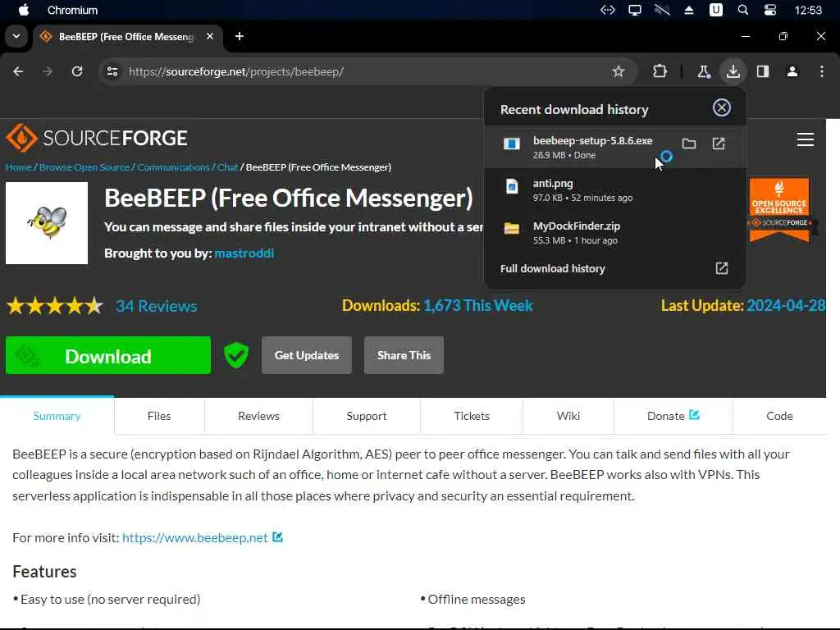
Task: Reload the current page
Action: pyautogui.click(x=77, y=71)
